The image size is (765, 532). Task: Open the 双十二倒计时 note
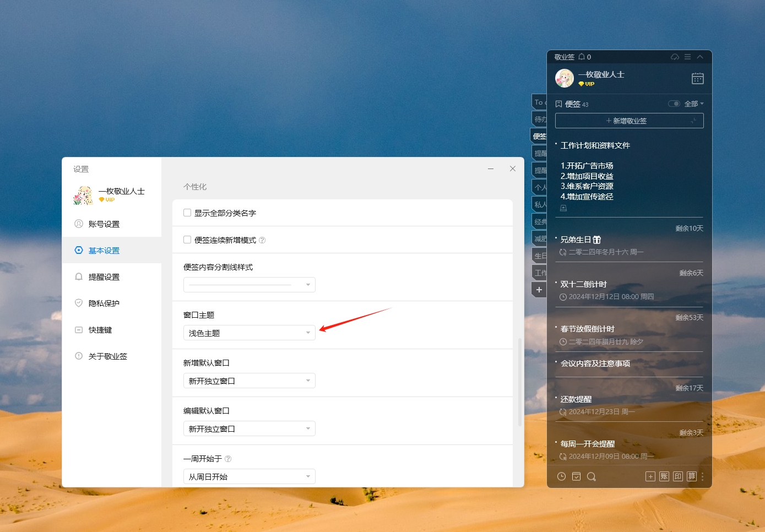click(x=583, y=284)
